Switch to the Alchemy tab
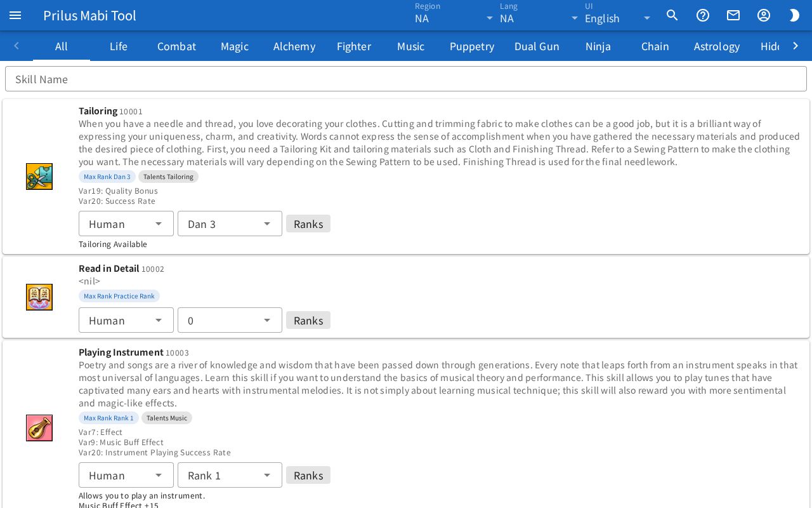 point(294,46)
